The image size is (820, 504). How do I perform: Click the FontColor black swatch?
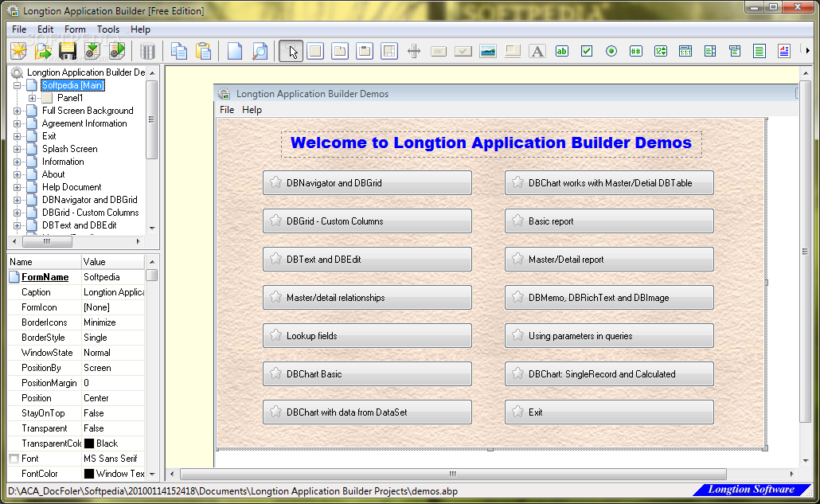pos(89,474)
